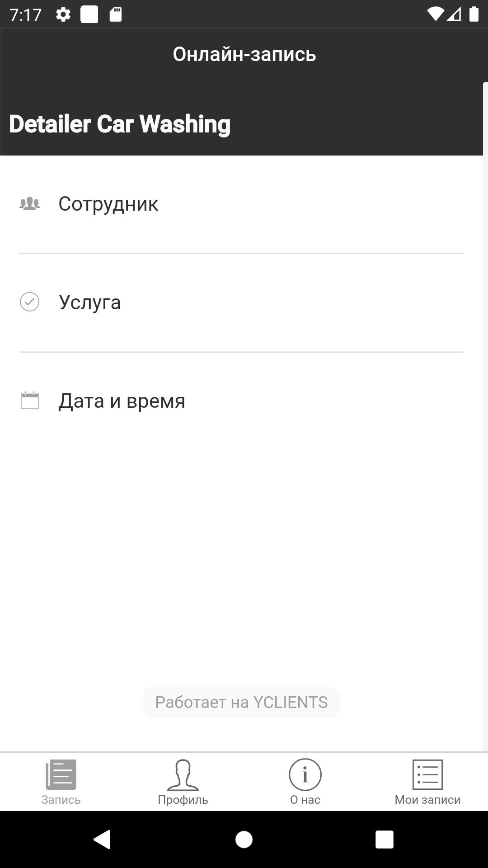
Task: Tap the employees group icon
Action: click(x=30, y=204)
